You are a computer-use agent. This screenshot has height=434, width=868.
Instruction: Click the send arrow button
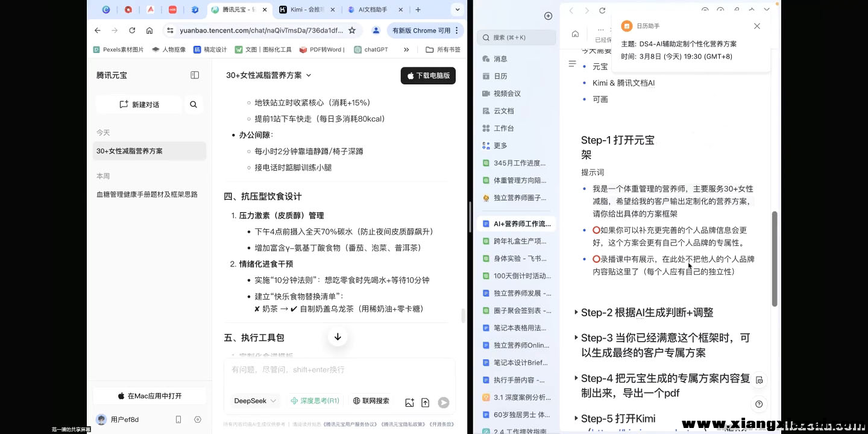(x=444, y=403)
